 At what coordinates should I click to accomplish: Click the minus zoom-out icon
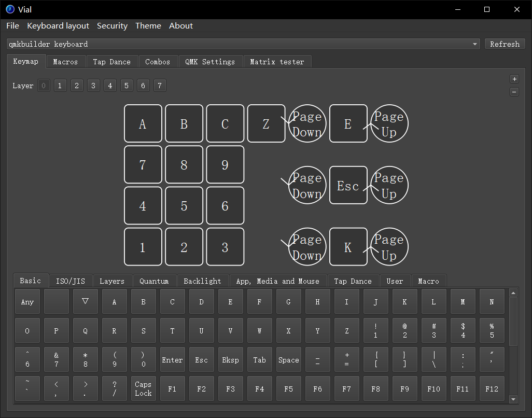click(514, 92)
